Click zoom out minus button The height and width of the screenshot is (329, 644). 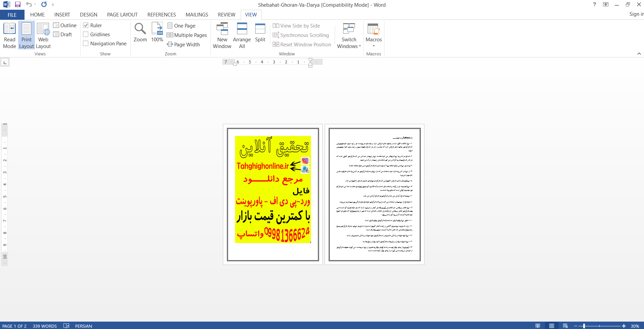[576, 326]
